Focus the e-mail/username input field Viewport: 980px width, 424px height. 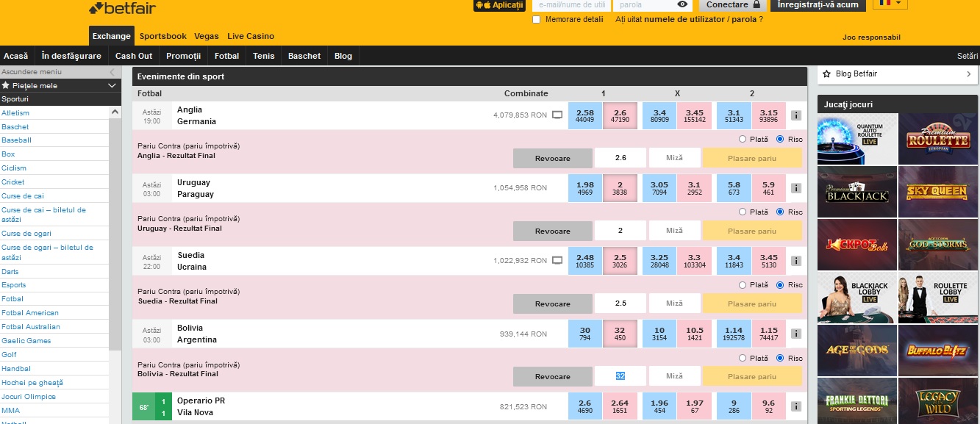571,4
